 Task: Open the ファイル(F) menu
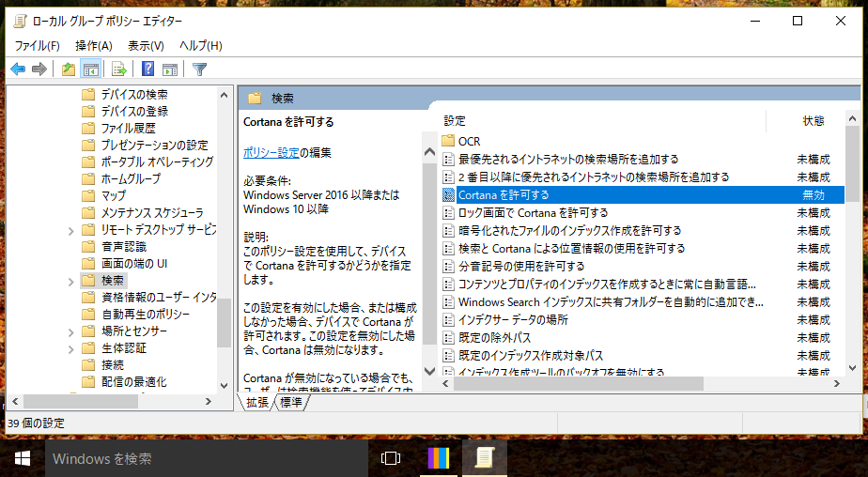click(37, 46)
